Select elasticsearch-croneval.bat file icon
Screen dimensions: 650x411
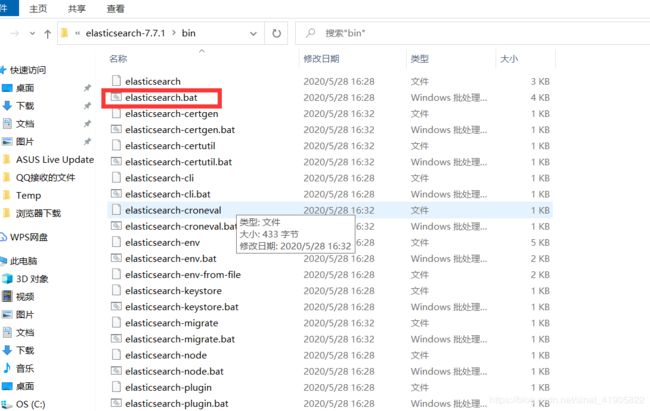click(x=116, y=226)
